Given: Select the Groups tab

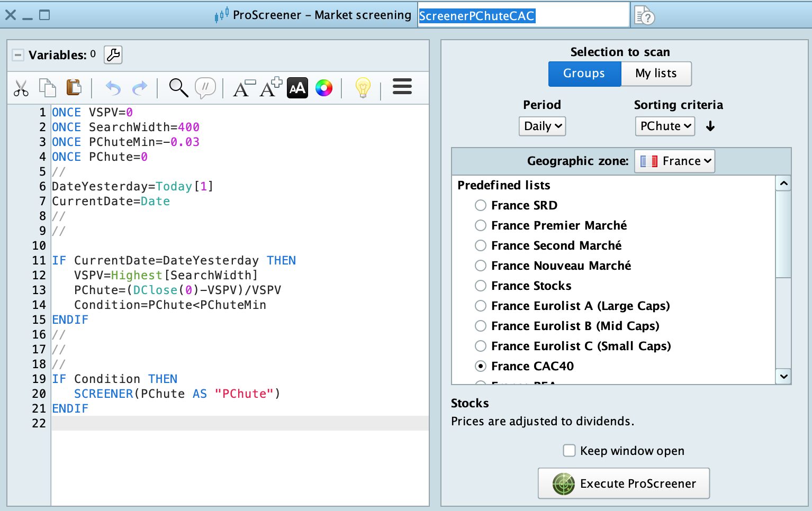Looking at the screenshot, I should 584,74.
